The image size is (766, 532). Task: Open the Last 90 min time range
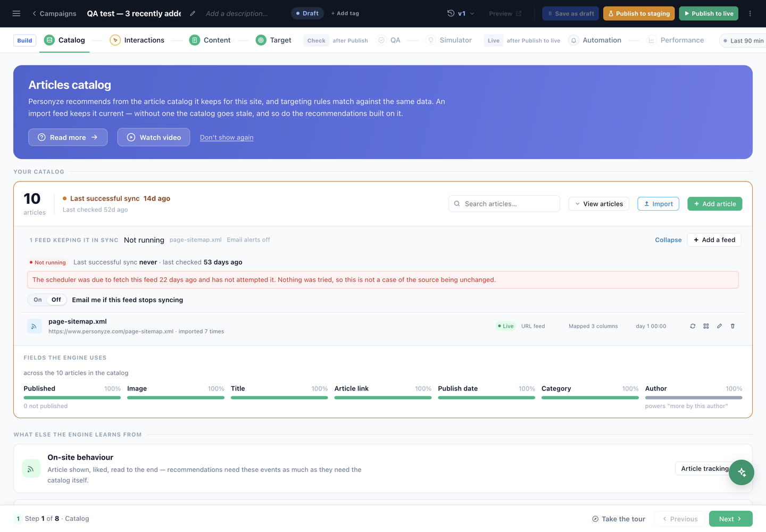tap(743, 40)
